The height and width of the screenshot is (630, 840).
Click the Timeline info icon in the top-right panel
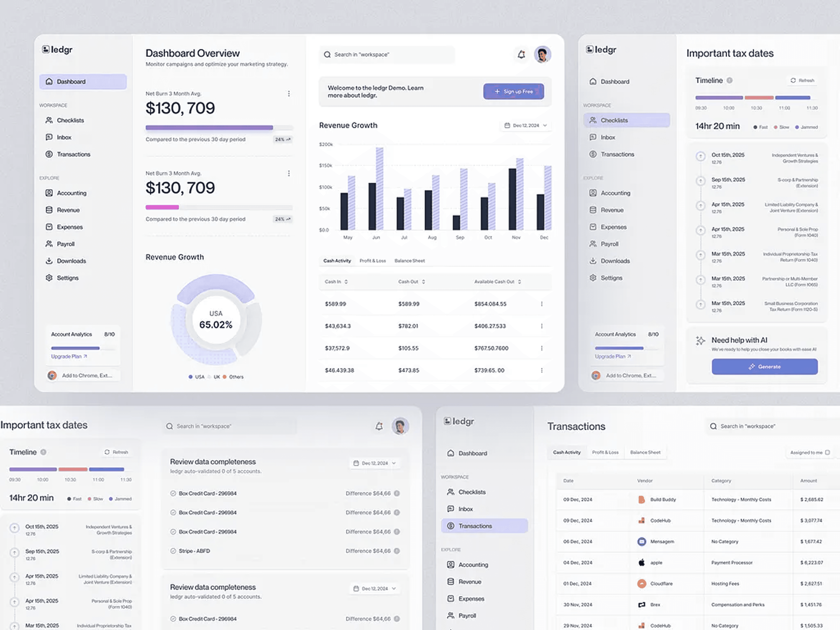(730, 80)
